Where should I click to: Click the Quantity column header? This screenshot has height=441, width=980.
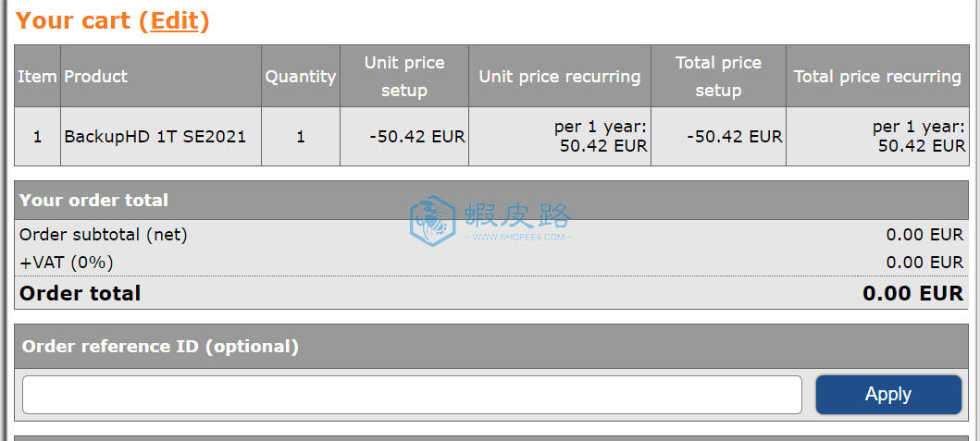[x=301, y=76]
